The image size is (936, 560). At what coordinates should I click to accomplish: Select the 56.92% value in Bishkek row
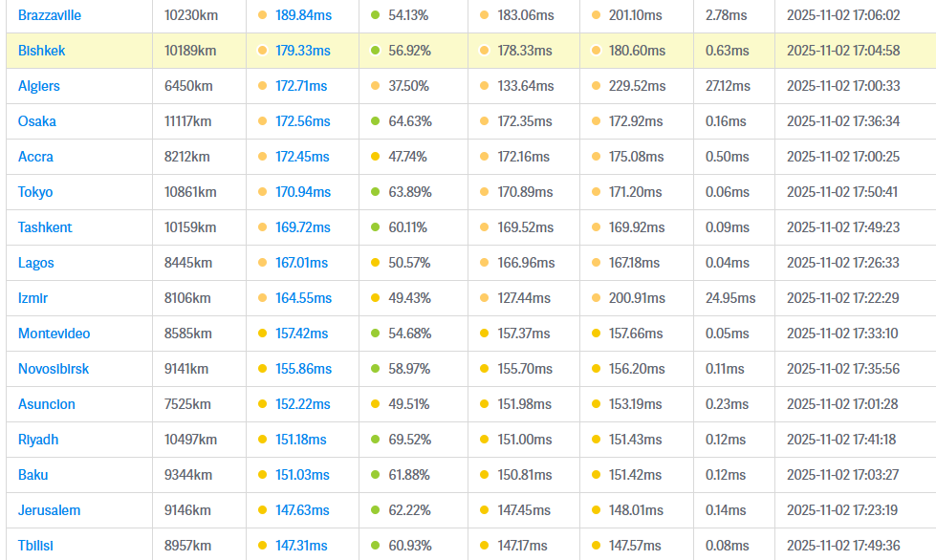pos(409,51)
